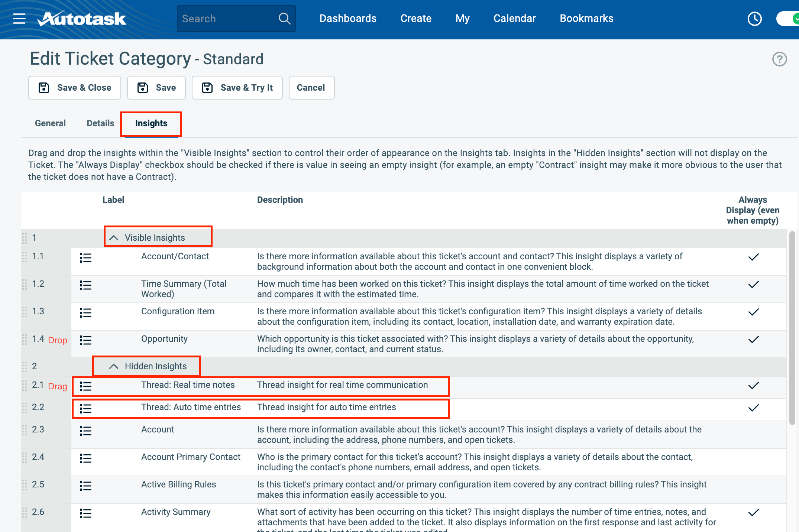Toggle Always Display for Real time notes
The image size is (799, 532).
point(753,386)
